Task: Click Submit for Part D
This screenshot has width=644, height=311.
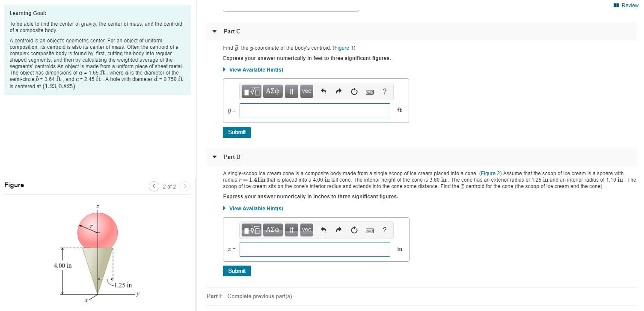Action: (237, 271)
